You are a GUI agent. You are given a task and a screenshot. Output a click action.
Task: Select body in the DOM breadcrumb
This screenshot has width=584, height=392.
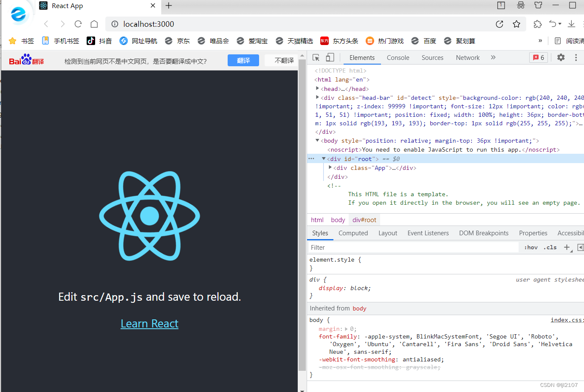coord(338,220)
